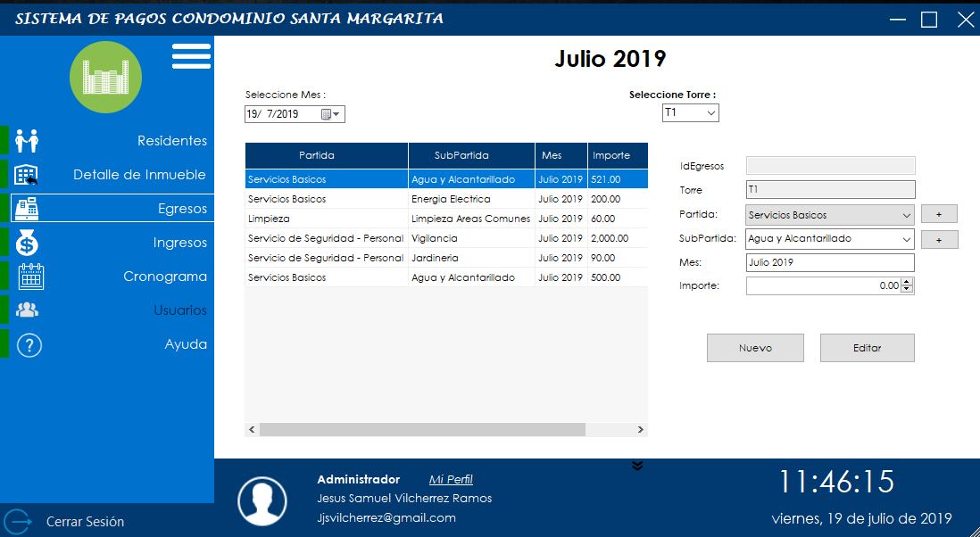Click the Importe numeric input field

pyautogui.click(x=821, y=285)
